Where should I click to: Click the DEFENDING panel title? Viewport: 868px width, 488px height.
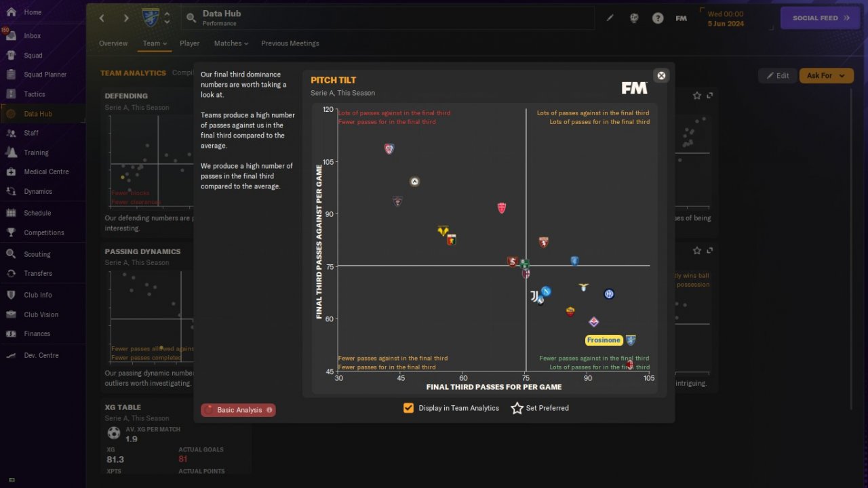tap(126, 96)
